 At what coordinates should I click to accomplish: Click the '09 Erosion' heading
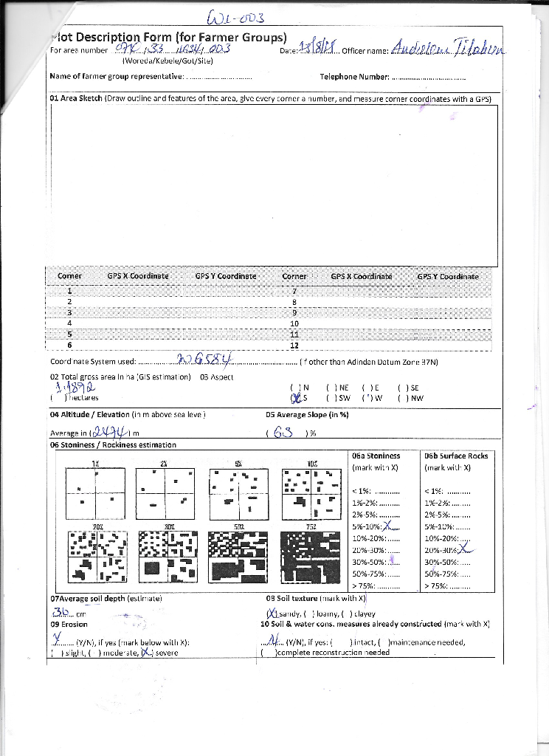[x=69, y=624]
